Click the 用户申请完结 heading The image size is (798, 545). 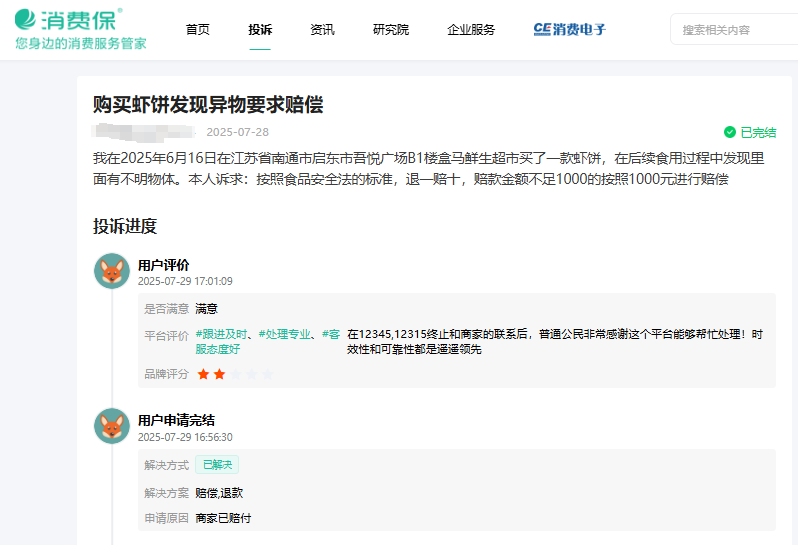(176, 420)
